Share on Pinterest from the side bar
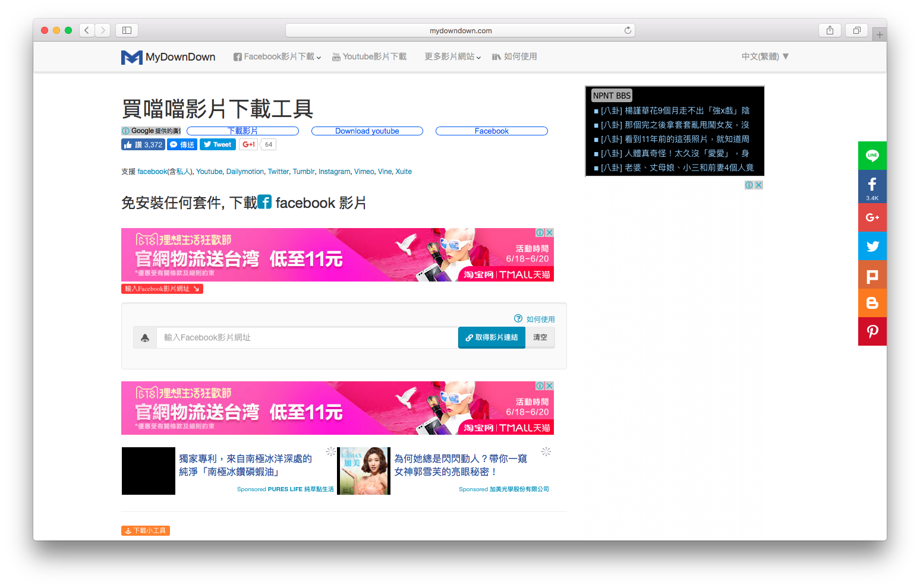The image size is (920, 588). [872, 331]
